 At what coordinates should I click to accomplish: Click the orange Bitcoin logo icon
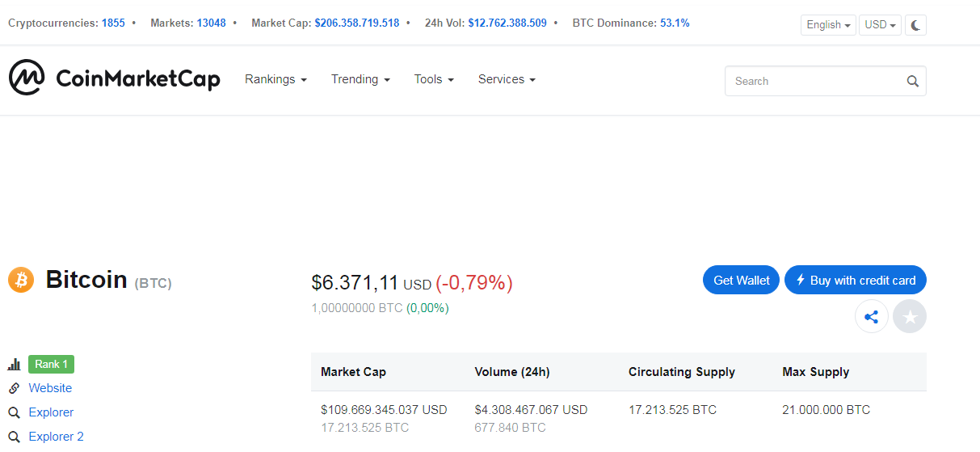(x=21, y=280)
